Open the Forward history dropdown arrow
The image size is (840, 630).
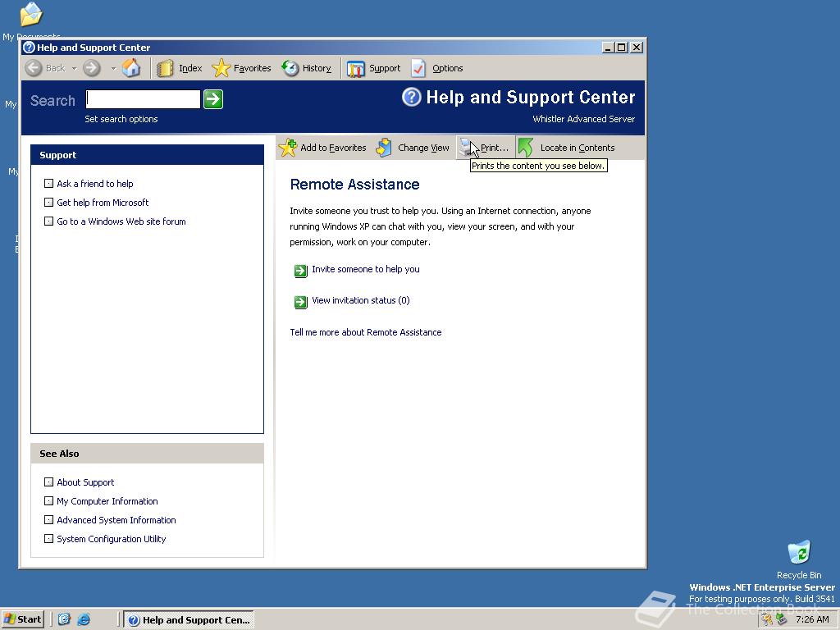click(x=113, y=69)
